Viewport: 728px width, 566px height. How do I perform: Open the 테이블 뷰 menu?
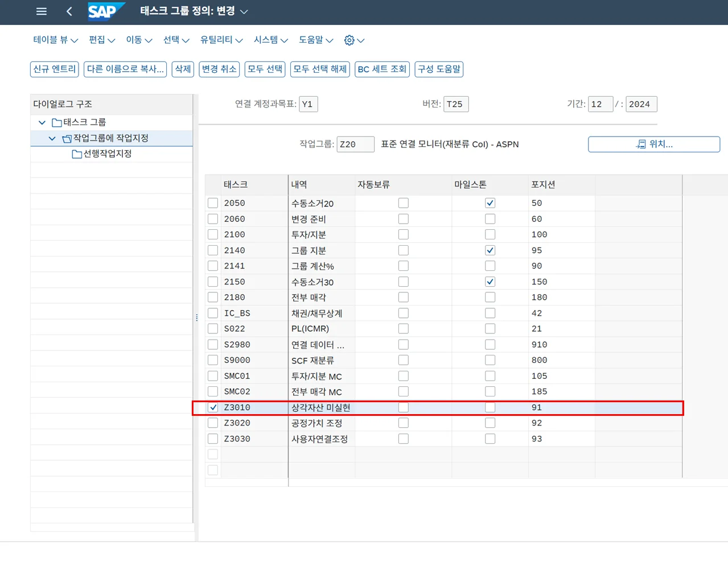[55, 40]
